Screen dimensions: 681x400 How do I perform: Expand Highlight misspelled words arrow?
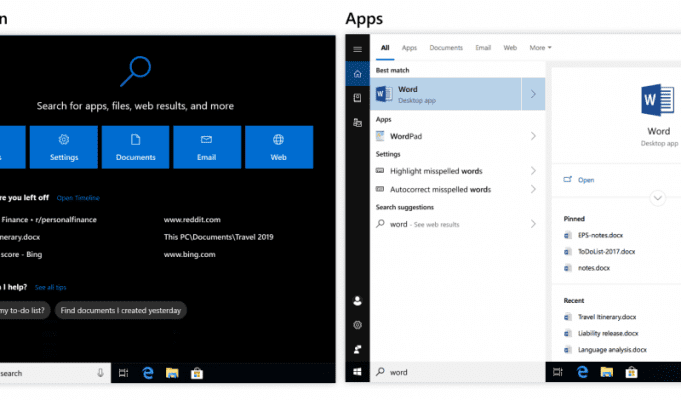click(x=533, y=171)
